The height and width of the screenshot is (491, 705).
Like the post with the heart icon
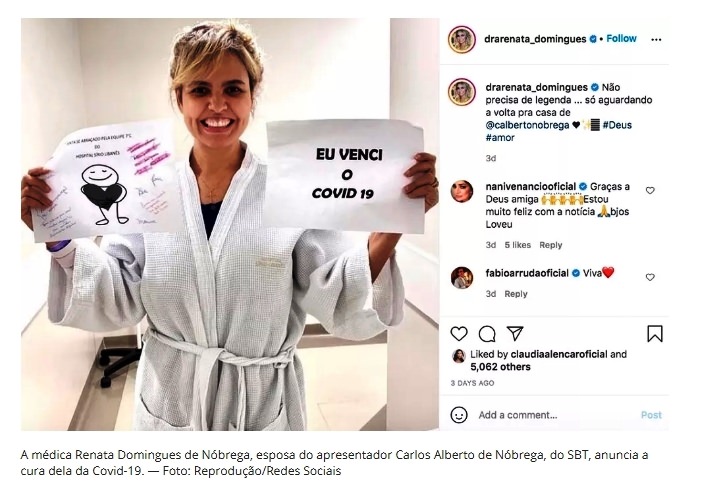pos(459,334)
